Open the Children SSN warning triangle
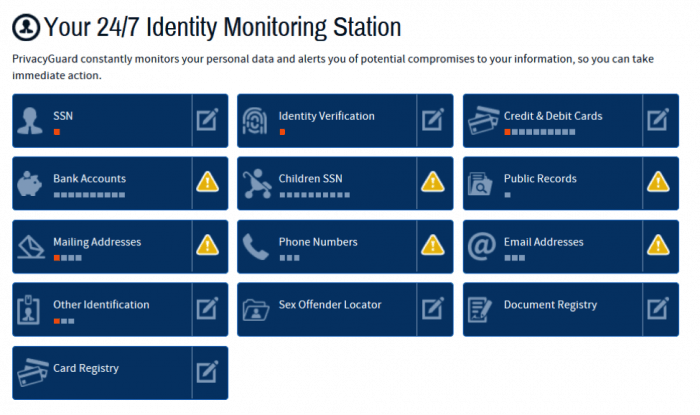This screenshot has height=415, width=700. point(432,183)
